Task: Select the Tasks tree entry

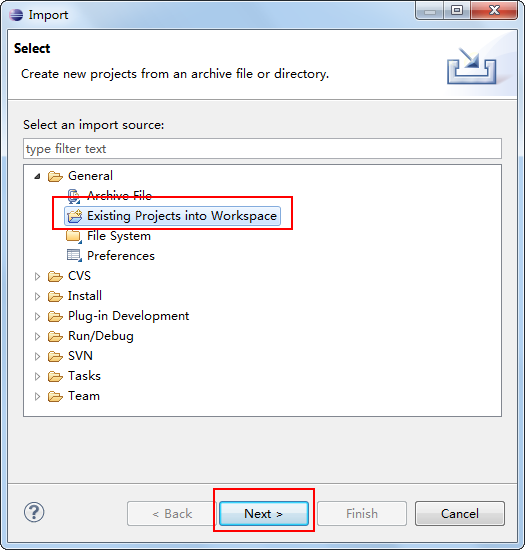Action: point(84,376)
